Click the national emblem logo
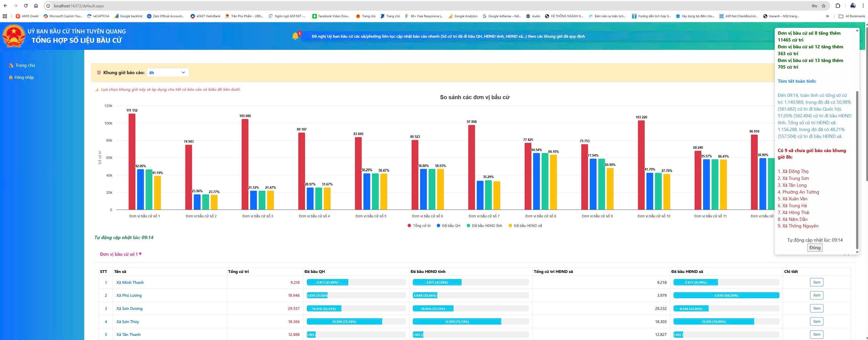 (x=14, y=36)
